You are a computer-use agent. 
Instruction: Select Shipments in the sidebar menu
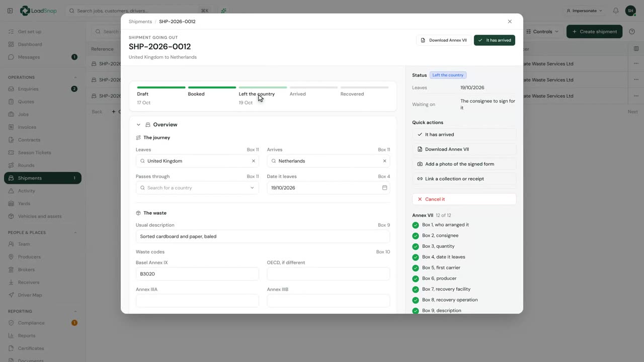tap(43, 178)
